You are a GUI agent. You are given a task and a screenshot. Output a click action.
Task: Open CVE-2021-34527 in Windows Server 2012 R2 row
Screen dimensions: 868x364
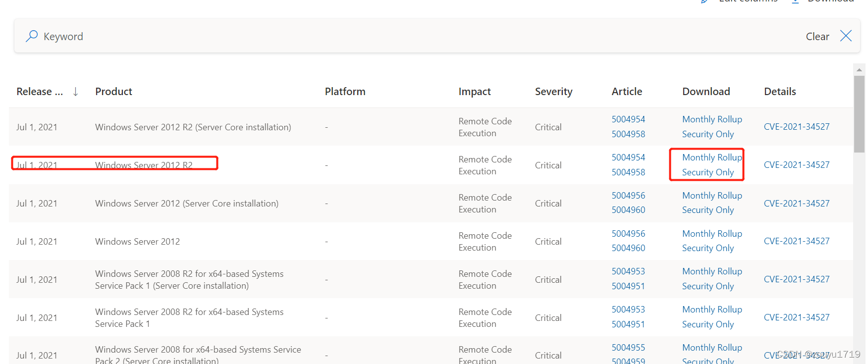tap(797, 165)
